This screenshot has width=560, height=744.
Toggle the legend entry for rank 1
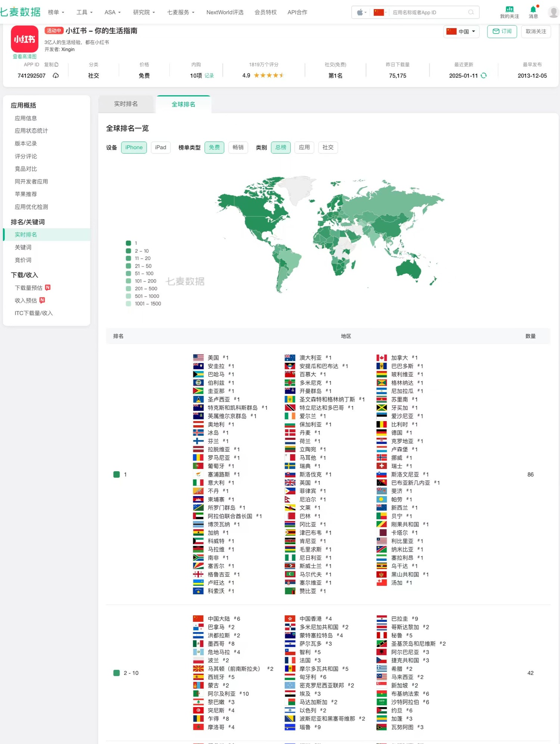(x=132, y=243)
